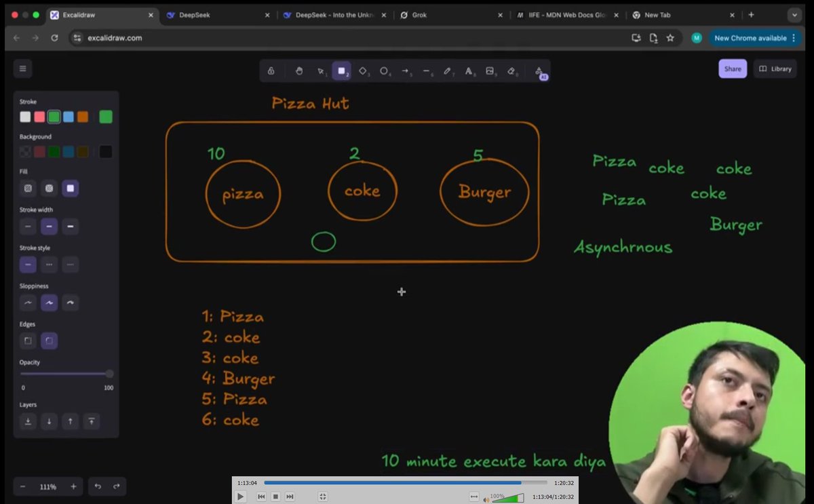Switch to DeepSeek - Into the Unknown tab
The image size is (814, 504).
(335, 15)
